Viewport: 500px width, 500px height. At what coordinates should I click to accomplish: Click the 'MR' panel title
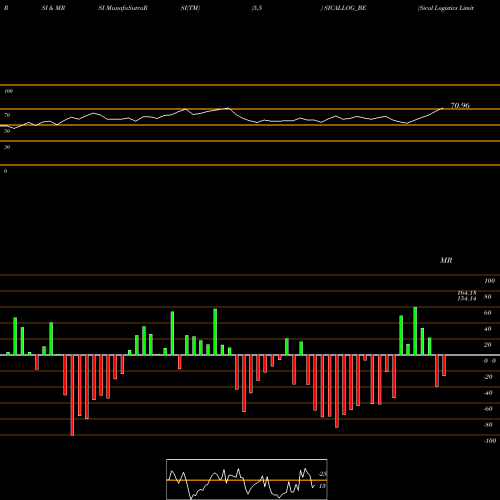(446, 260)
